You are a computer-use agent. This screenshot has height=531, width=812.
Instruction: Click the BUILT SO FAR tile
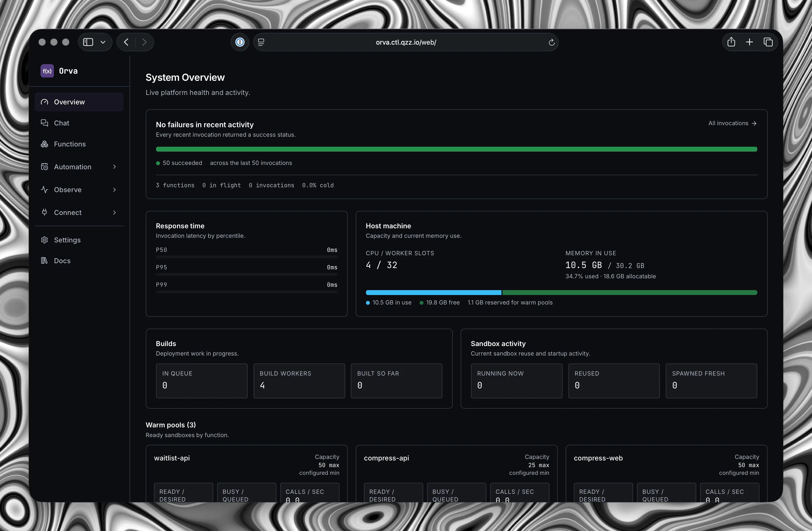(x=397, y=381)
